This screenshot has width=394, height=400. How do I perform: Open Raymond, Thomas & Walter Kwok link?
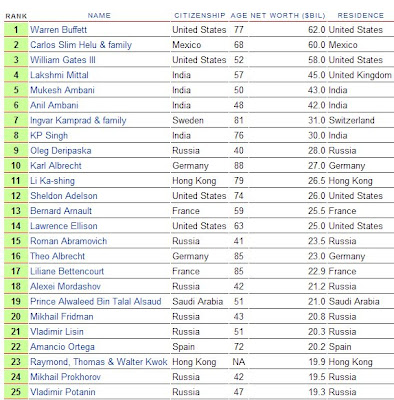point(99,362)
